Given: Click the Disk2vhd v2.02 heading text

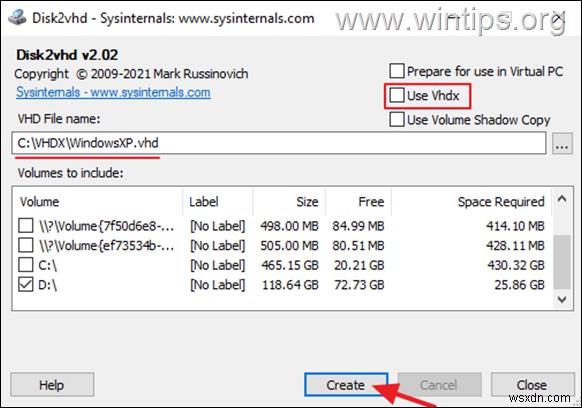Looking at the screenshot, I should pos(67,55).
